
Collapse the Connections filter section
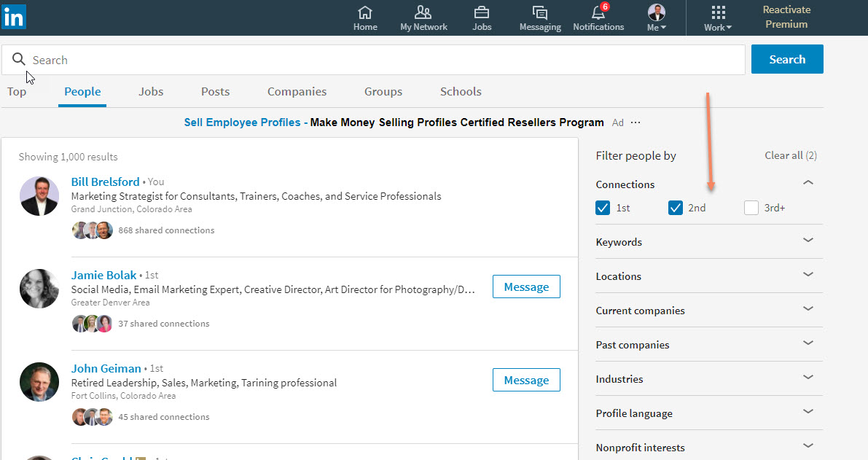point(808,183)
